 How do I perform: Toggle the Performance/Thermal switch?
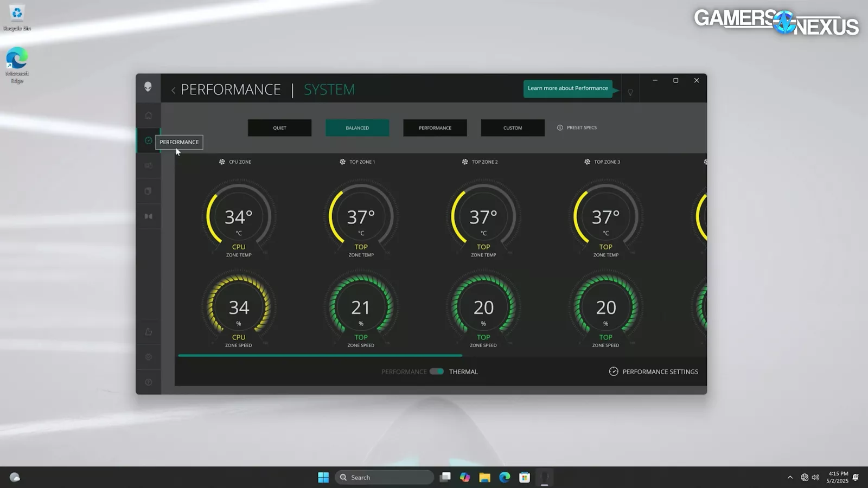(437, 371)
